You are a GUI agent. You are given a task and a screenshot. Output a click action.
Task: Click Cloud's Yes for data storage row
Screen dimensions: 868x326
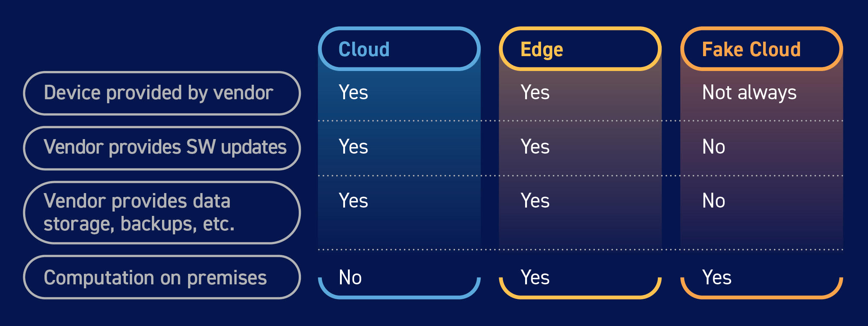point(353,201)
